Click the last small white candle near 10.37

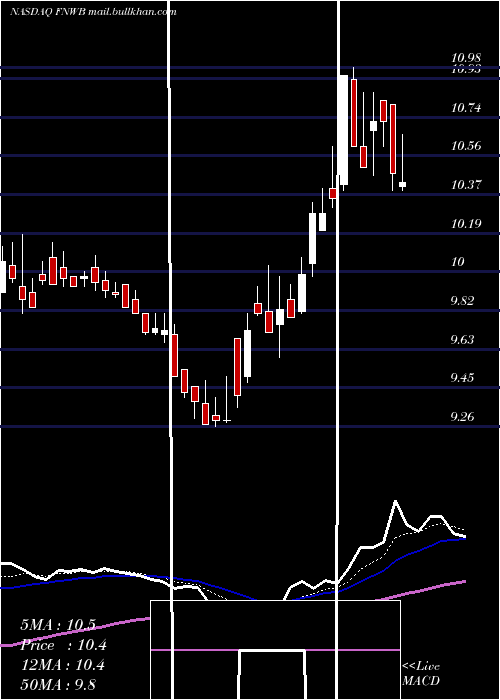coord(403,184)
